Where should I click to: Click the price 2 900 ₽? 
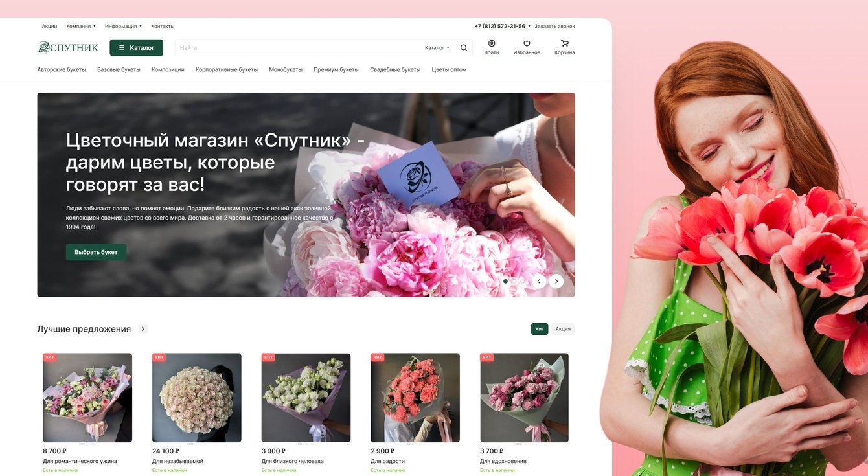[x=382, y=451]
